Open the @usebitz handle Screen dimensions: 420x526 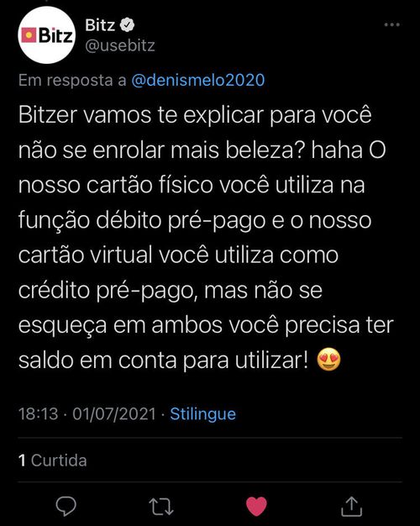[120, 45]
